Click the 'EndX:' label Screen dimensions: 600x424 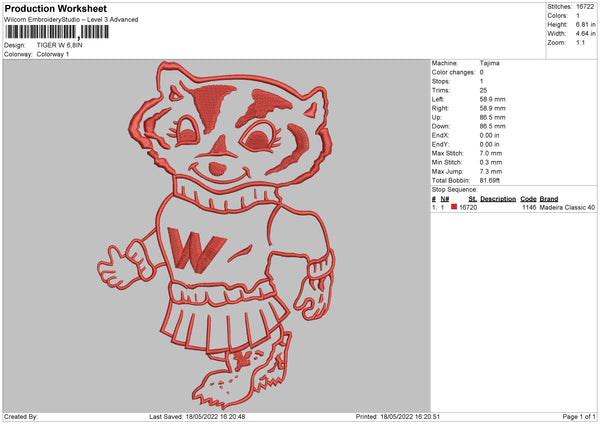[x=440, y=135]
